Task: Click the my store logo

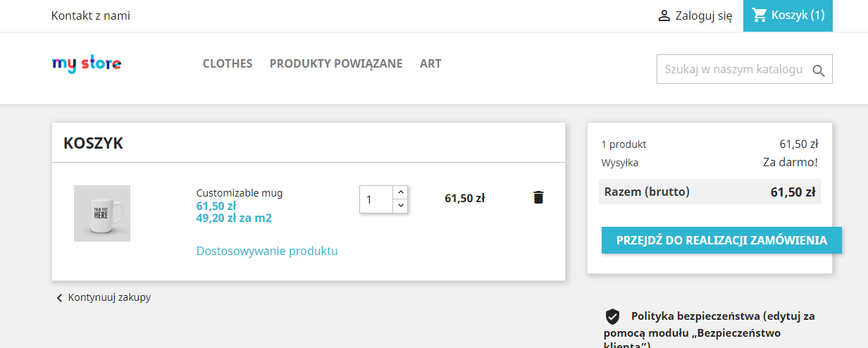Action: pos(87,64)
